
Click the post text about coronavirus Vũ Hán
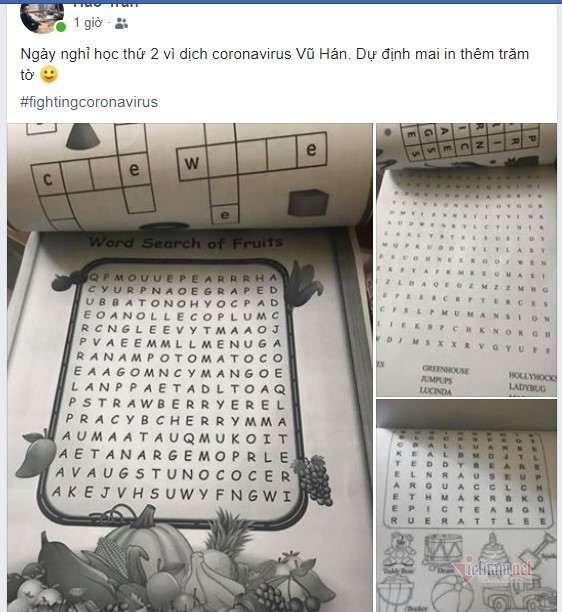274,64
